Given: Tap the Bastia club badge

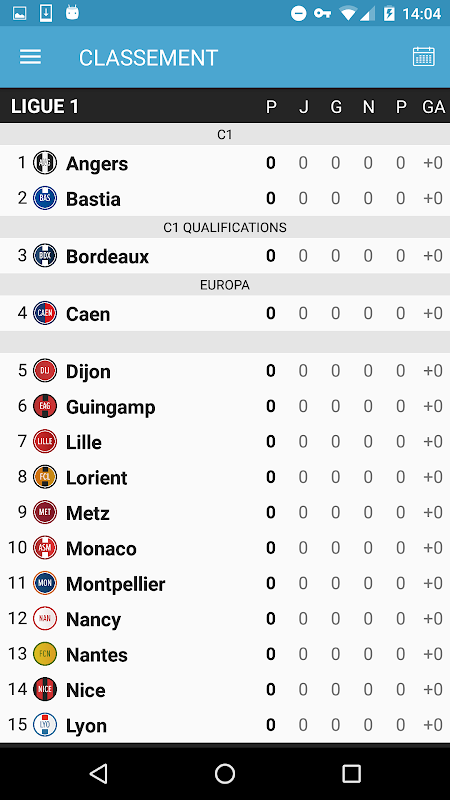Looking at the screenshot, I should click(x=45, y=198).
